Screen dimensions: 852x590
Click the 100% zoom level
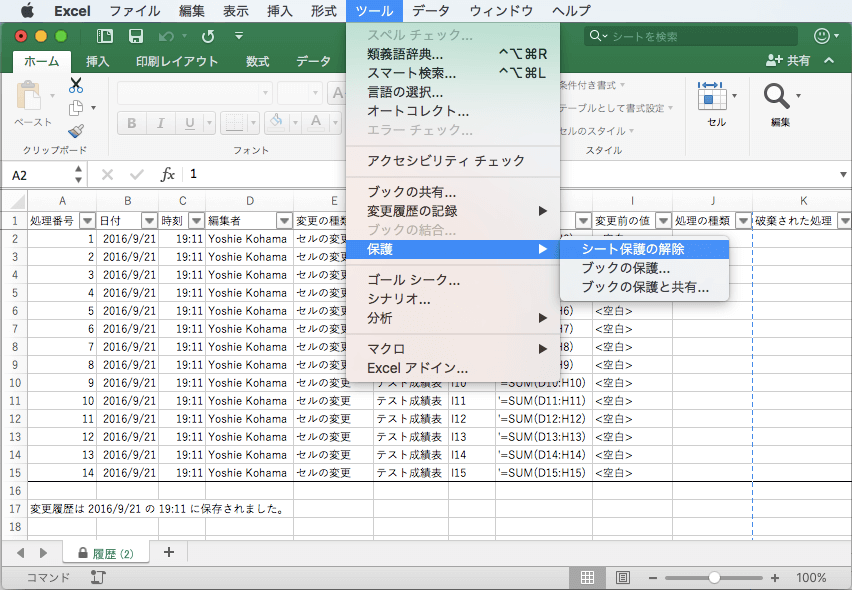coord(811,578)
